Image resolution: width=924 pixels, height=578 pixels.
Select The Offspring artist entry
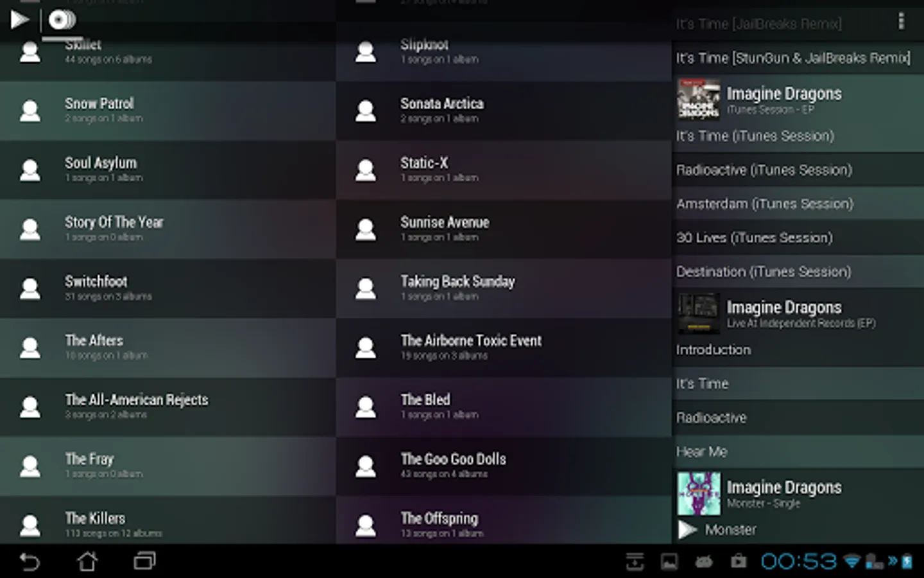pos(504,521)
